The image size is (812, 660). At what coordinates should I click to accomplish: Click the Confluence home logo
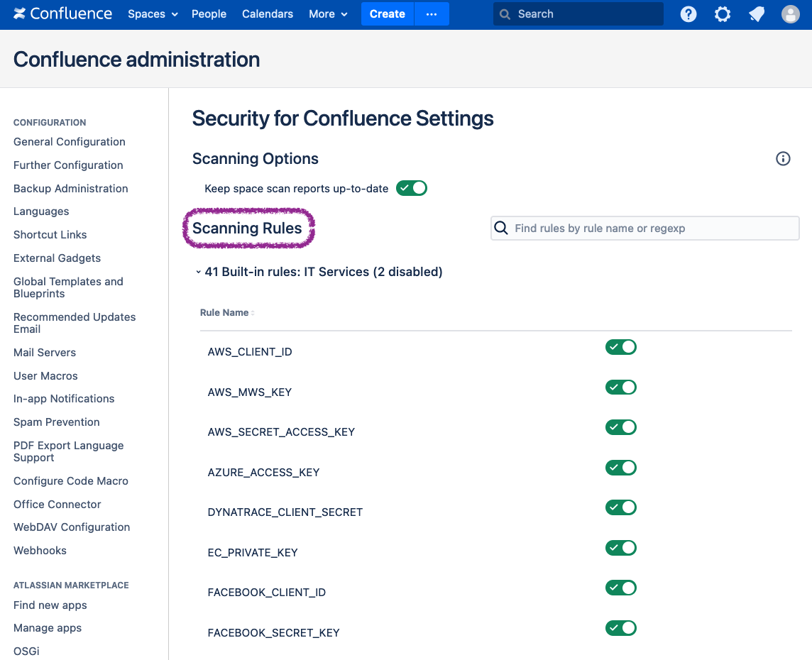(x=62, y=13)
